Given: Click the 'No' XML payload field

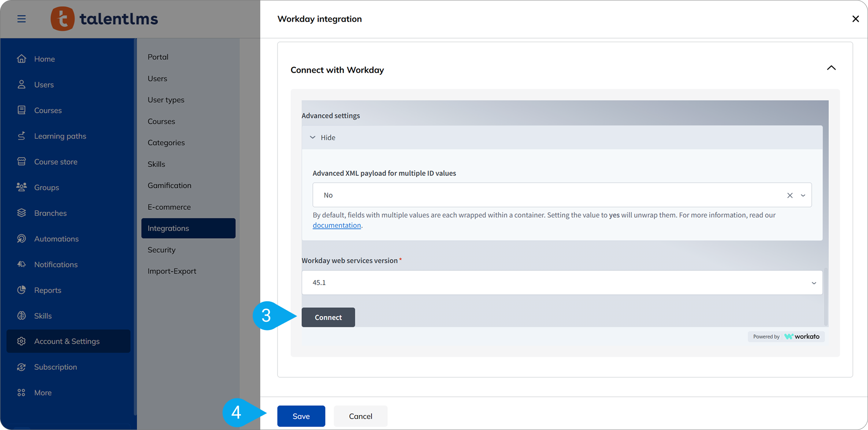Looking at the screenshot, I should coord(562,195).
